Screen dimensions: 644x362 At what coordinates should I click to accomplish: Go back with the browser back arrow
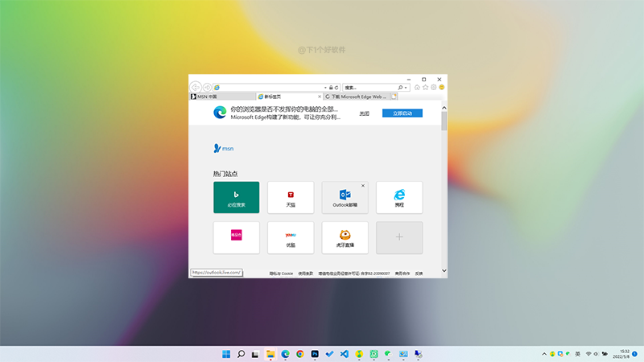click(196, 87)
